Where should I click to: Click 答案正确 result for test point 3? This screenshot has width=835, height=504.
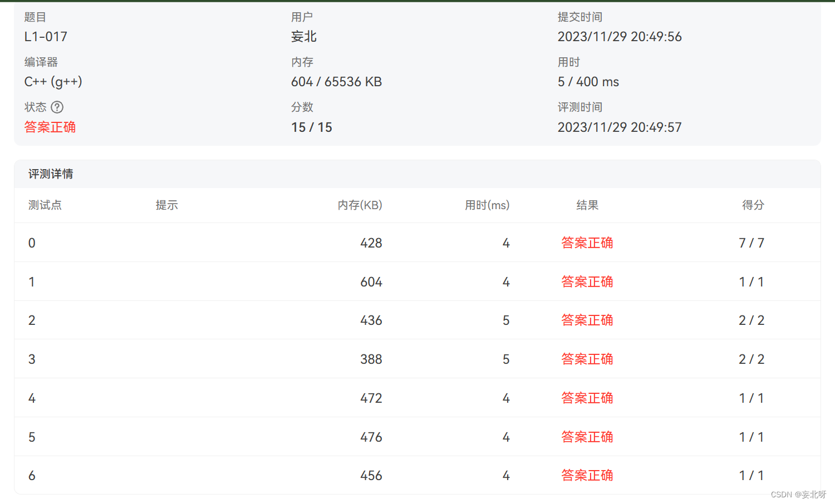587,359
